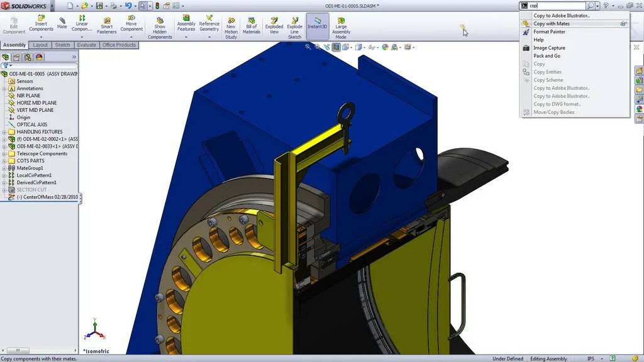
Task: Select the Assembly tab
Action: (x=14, y=45)
